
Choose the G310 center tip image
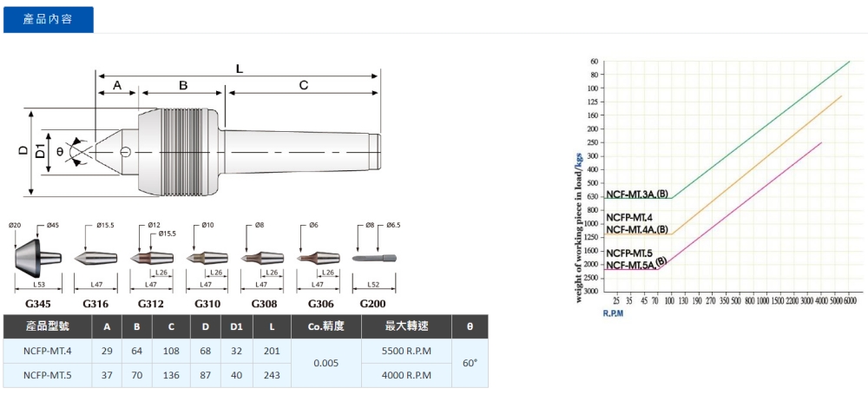(x=207, y=258)
